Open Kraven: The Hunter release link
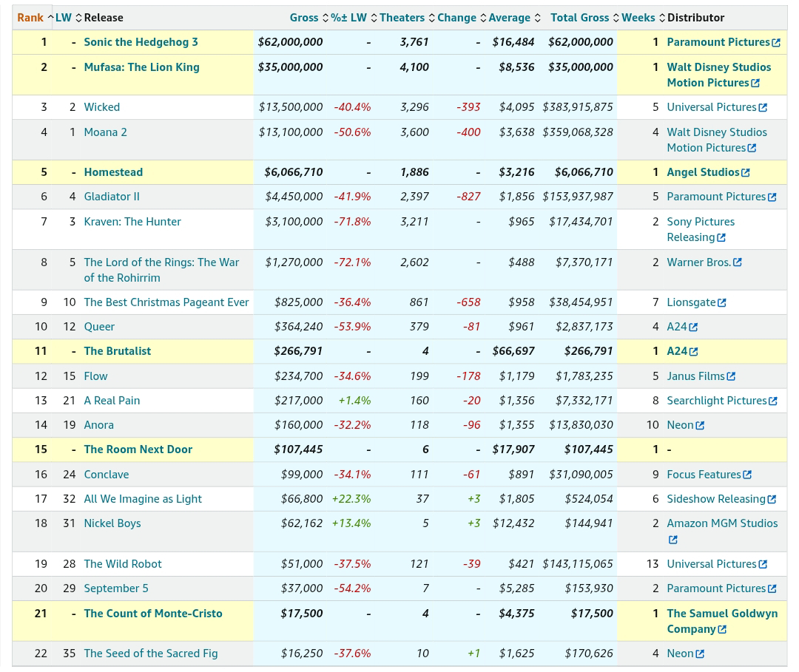This screenshot has width=799, height=672. coord(132,222)
